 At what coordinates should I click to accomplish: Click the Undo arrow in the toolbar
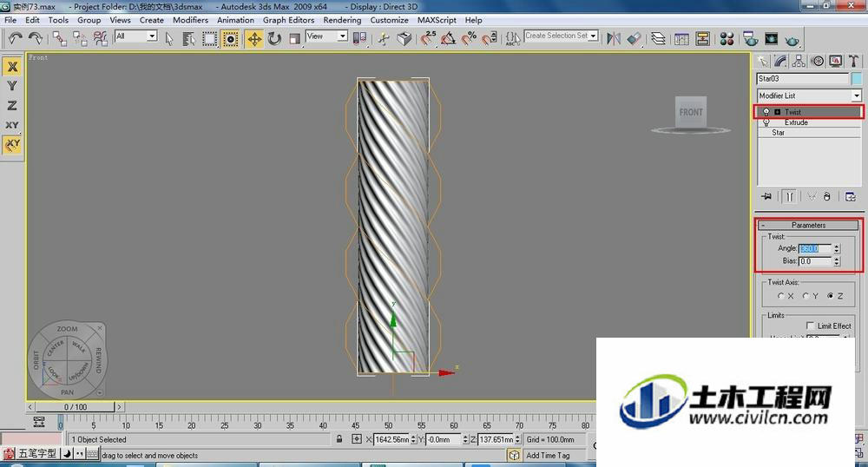tap(15, 38)
